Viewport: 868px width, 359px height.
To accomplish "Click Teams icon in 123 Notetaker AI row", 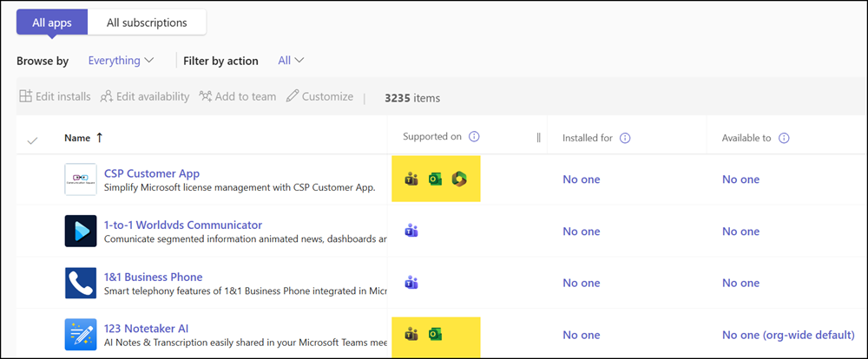I will [411, 334].
